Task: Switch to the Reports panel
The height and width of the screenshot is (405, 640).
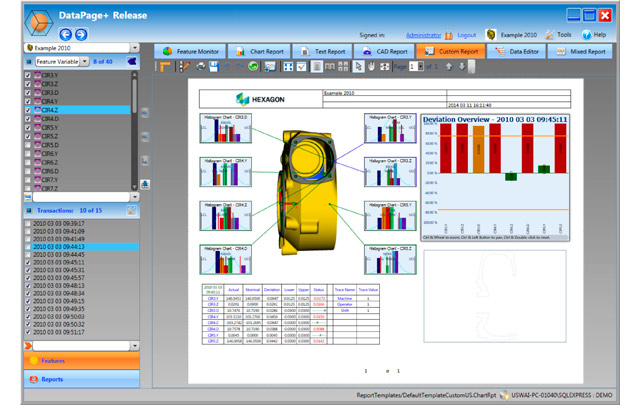Action: (82, 379)
